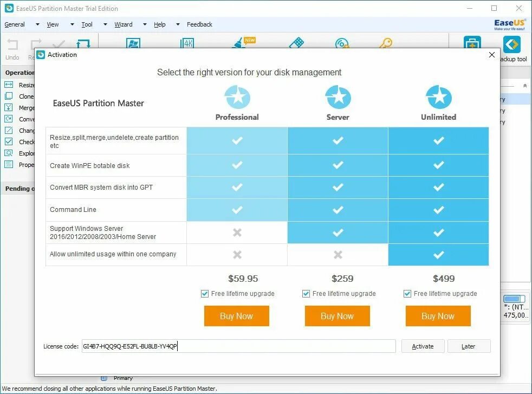
Task: Click the Activate button
Action: pyautogui.click(x=423, y=346)
